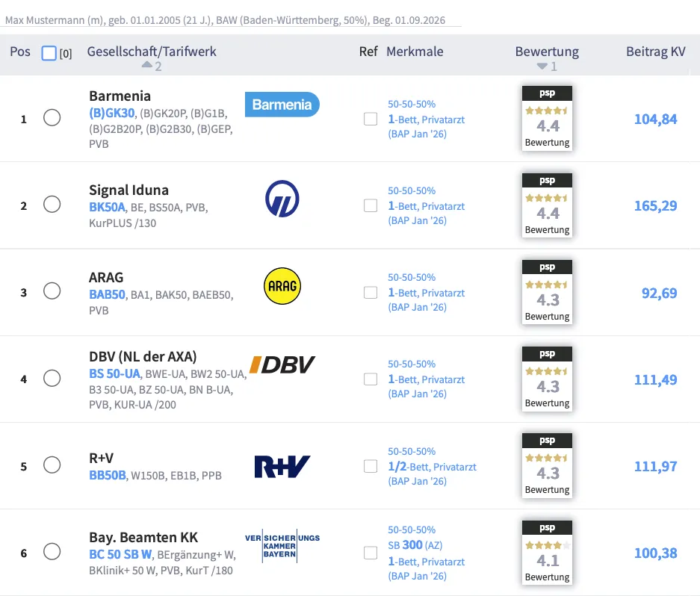Click the DBV logo
The height and width of the screenshot is (596, 700).
coord(282,364)
